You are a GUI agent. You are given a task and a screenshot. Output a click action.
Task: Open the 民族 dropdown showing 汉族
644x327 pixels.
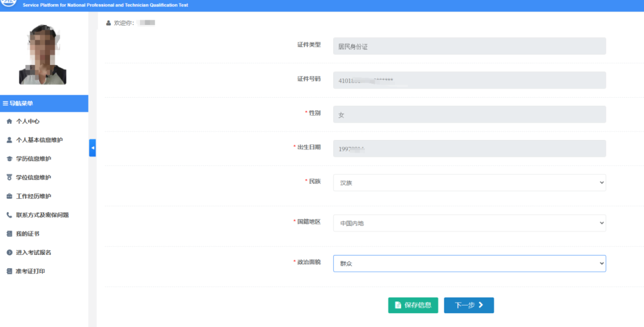pyautogui.click(x=469, y=183)
